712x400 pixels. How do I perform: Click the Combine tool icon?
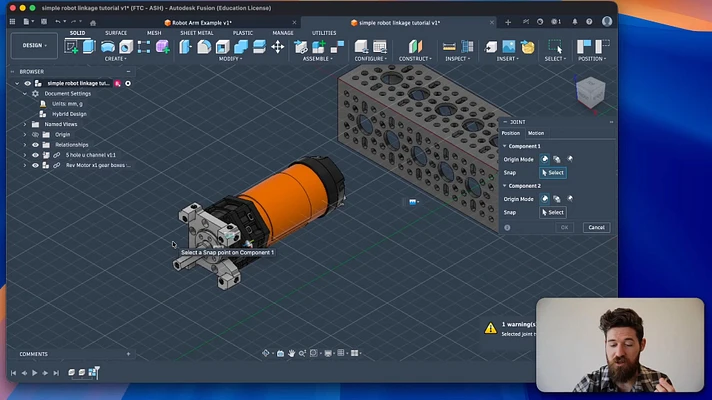(x=241, y=46)
